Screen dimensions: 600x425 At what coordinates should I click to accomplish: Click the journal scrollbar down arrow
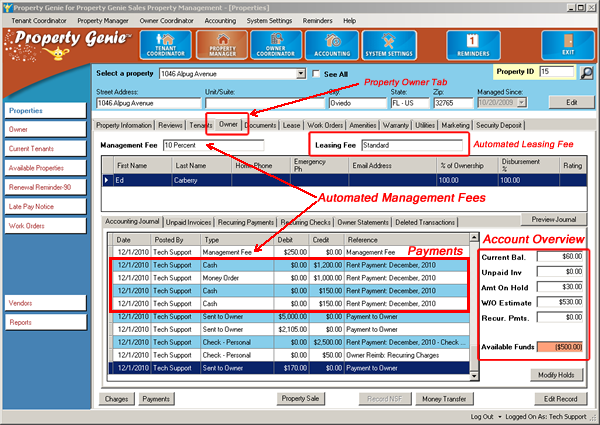[x=474, y=376]
